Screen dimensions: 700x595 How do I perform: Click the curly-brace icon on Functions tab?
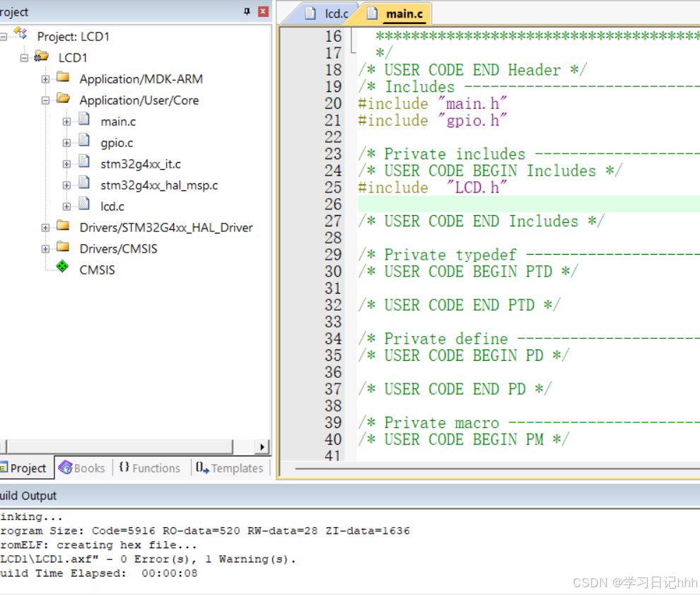coord(124,468)
